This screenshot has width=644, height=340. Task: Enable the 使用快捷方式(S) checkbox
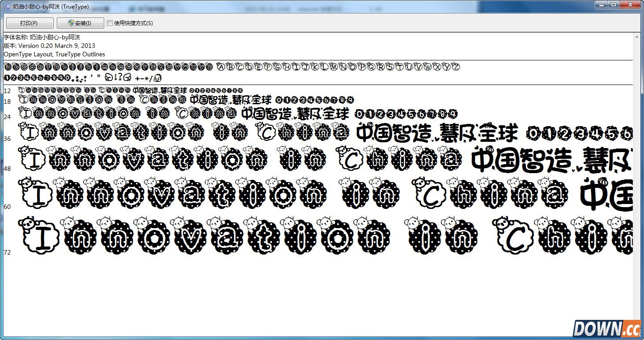(x=110, y=23)
